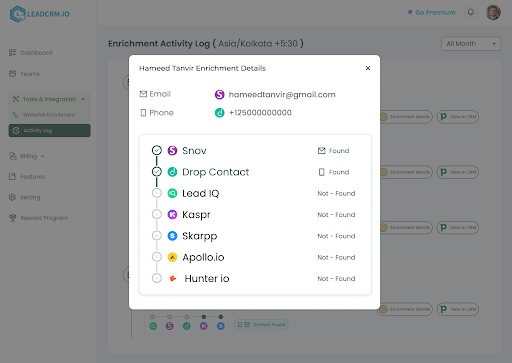Screen dimensions: 512x363
Task: Click Not - Found status for Kaspr
Action: point(336,215)
